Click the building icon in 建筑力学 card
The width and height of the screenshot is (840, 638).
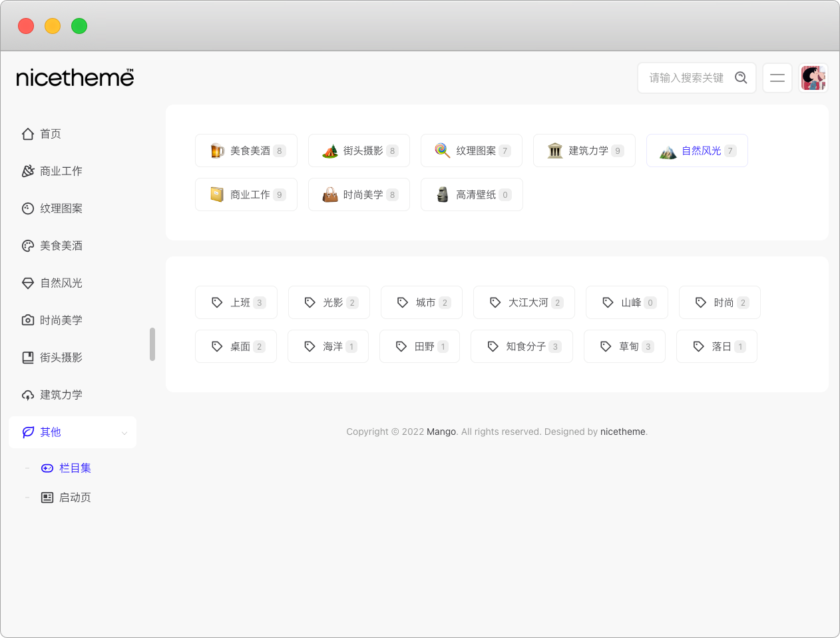pyautogui.click(x=555, y=151)
